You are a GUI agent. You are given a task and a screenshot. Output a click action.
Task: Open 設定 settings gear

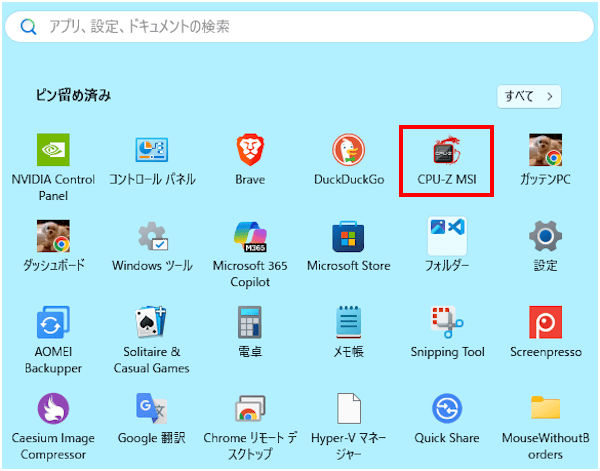coord(545,236)
